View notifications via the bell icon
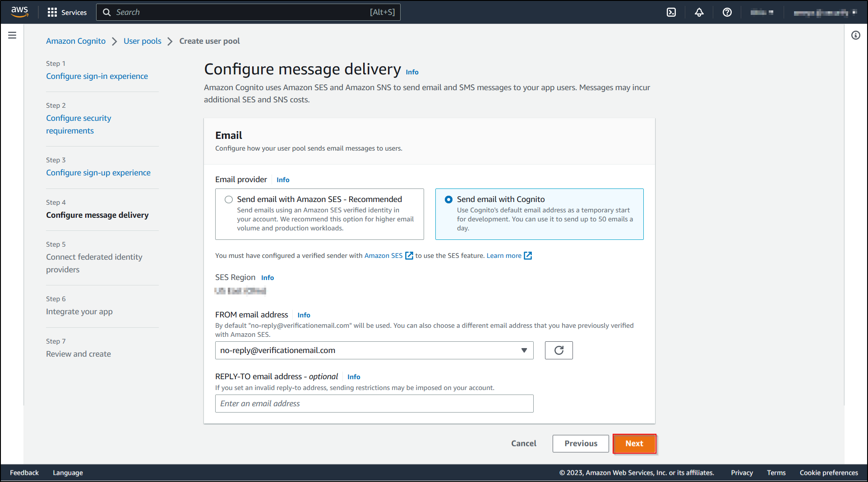The width and height of the screenshot is (868, 482). [x=699, y=12]
